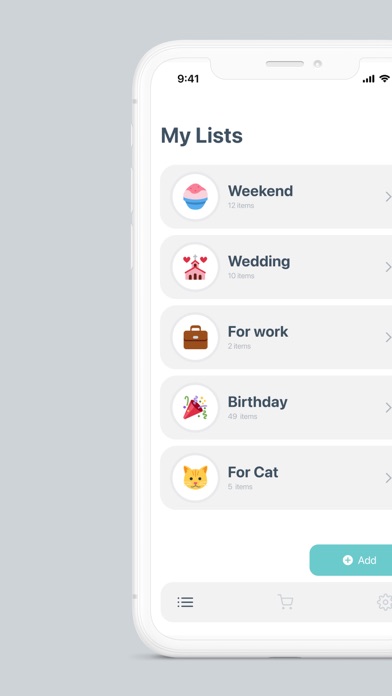Tap the My Lists heading

[x=202, y=135]
